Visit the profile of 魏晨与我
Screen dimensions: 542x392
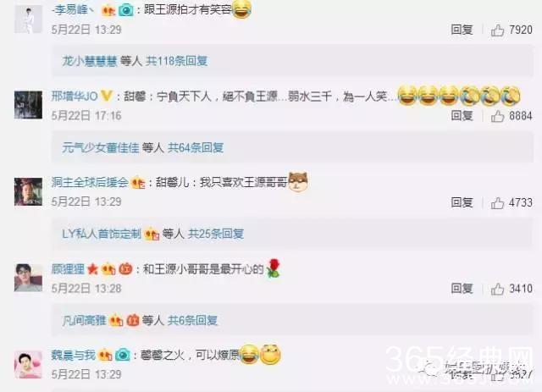tap(74, 355)
